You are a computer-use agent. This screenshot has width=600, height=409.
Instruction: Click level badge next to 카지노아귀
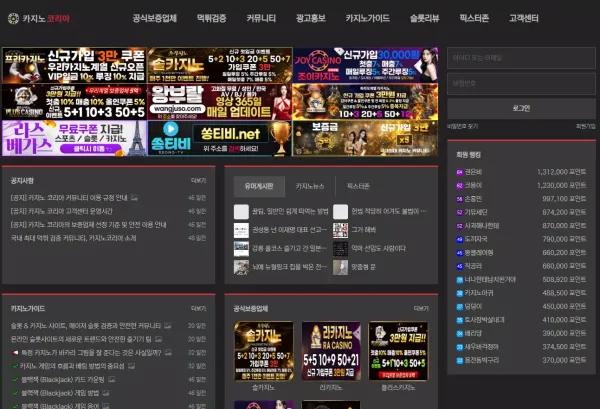click(460, 293)
